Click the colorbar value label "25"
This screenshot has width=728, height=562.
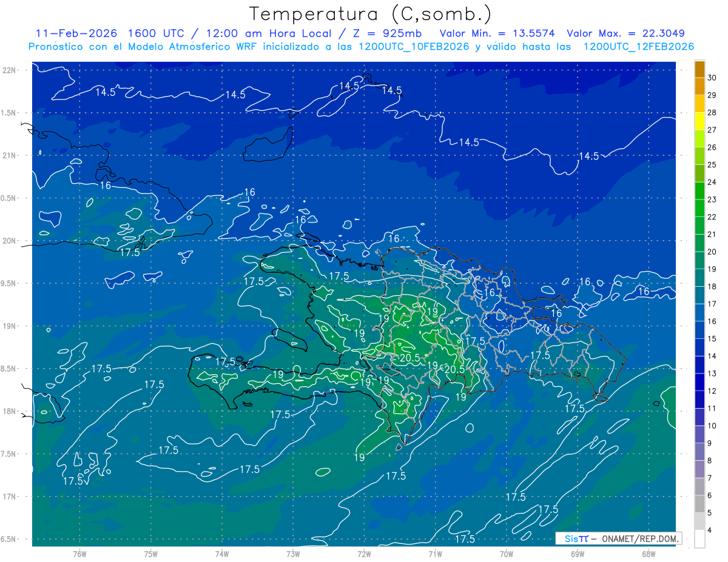[x=712, y=165]
